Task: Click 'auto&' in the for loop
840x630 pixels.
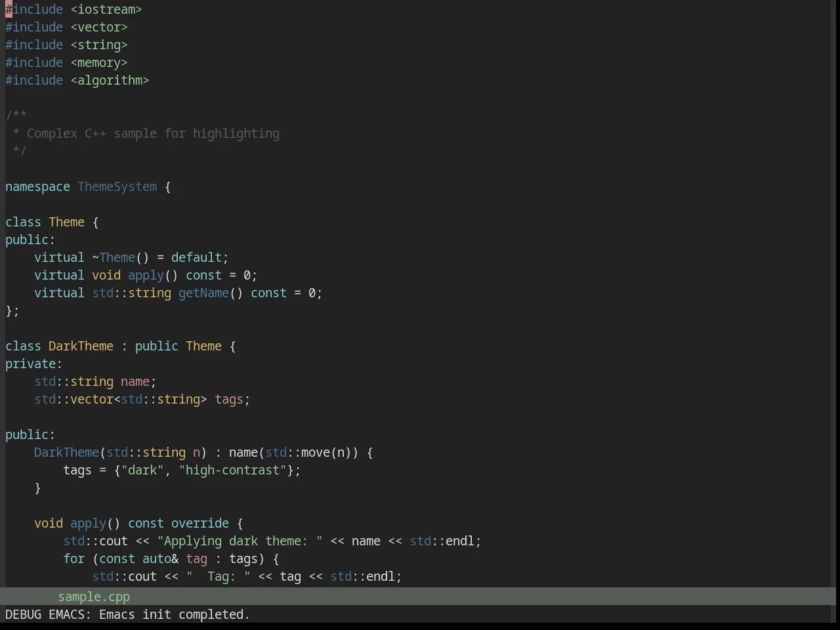Action: [x=160, y=558]
